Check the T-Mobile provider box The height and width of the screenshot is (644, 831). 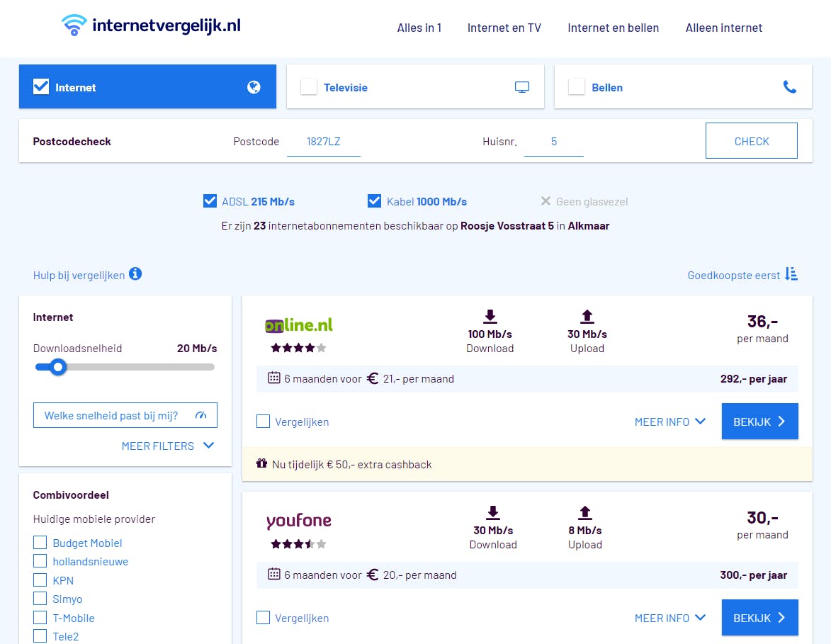[40, 618]
